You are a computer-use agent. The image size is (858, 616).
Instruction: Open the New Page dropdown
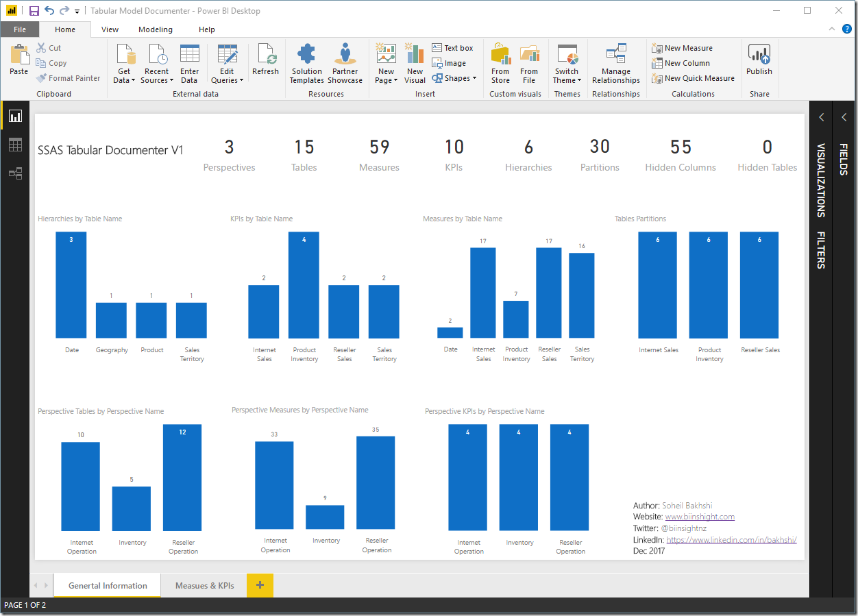(x=387, y=76)
